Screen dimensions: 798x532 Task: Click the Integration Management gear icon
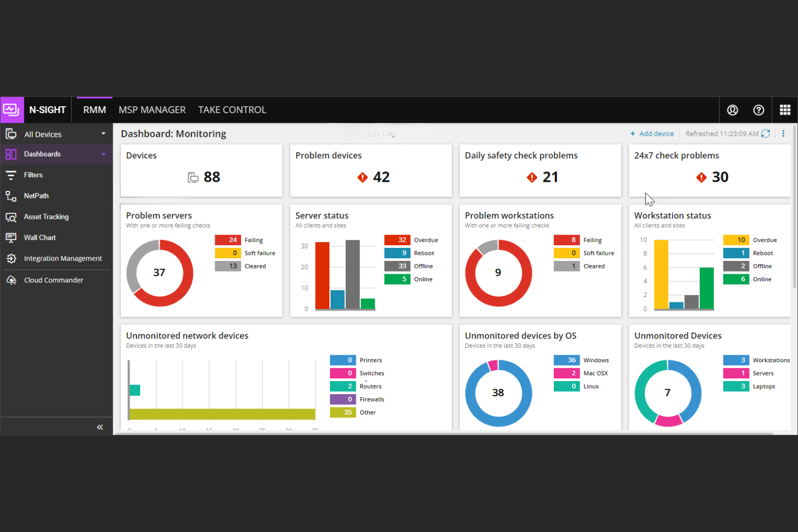[x=11, y=259]
